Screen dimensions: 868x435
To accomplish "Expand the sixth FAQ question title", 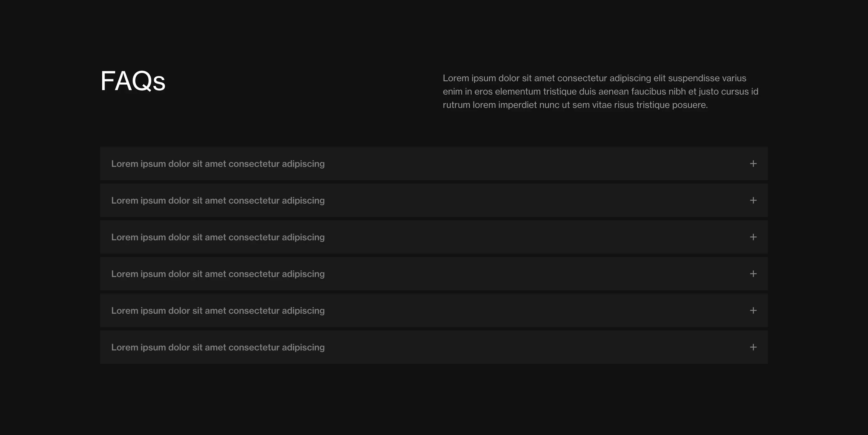I will coord(218,347).
